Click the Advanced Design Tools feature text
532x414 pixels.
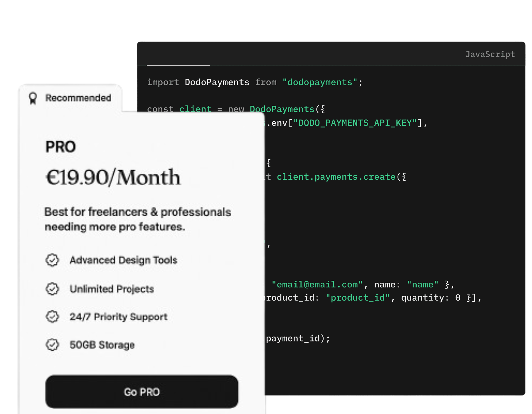[123, 260]
